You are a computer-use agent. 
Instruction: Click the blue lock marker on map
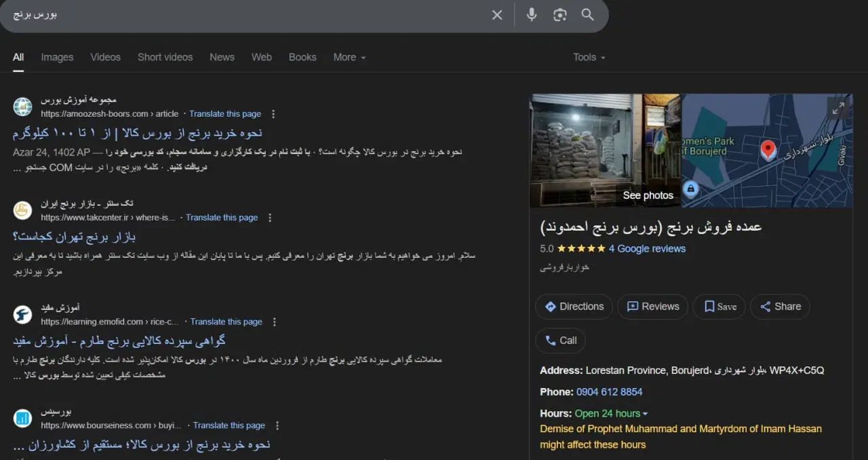tap(690, 189)
